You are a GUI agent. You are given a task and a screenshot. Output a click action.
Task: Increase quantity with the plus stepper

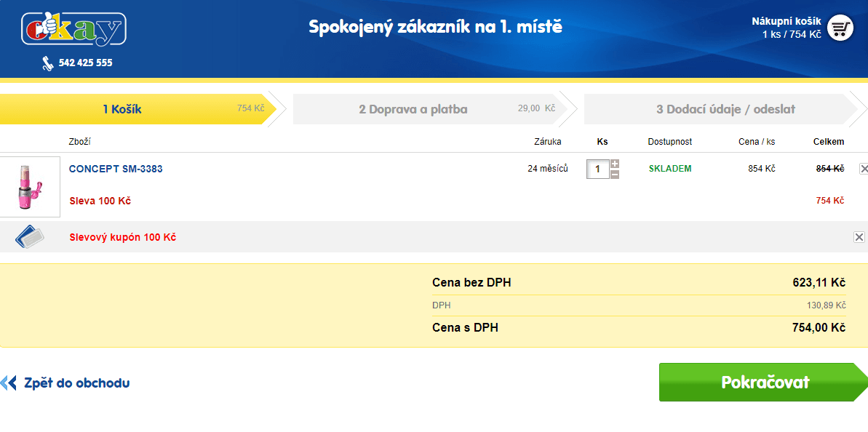coord(615,164)
